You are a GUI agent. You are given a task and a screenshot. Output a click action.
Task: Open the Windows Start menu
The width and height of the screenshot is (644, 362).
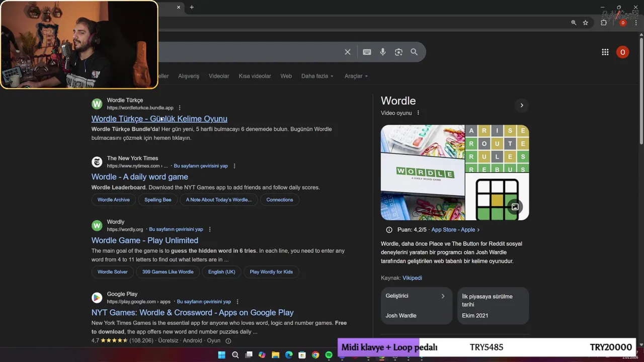(x=221, y=355)
